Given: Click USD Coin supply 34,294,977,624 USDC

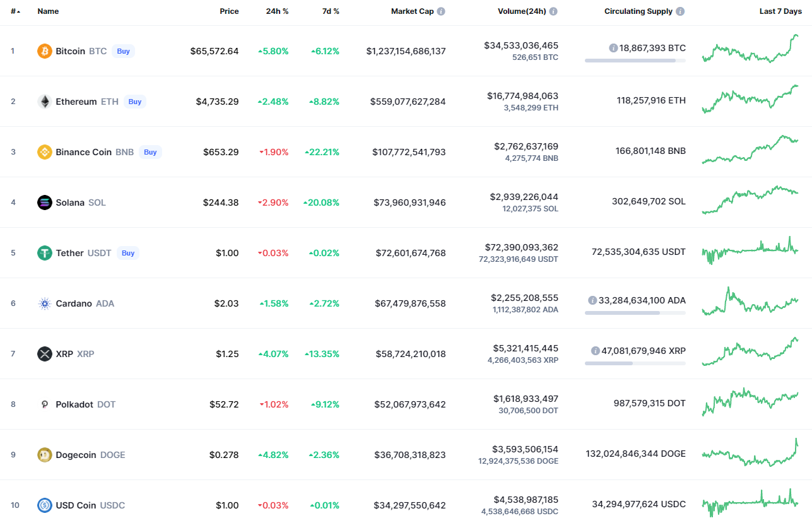Looking at the screenshot, I should point(638,504).
